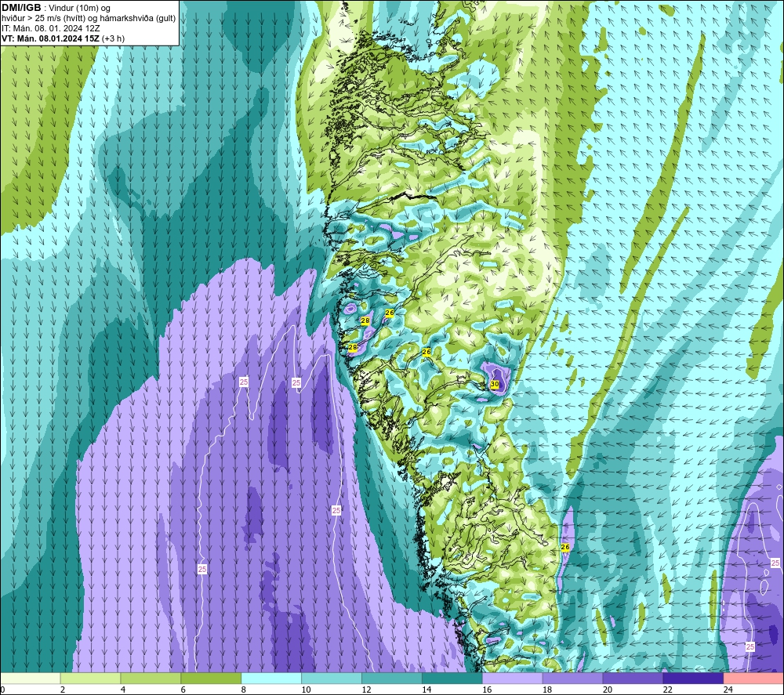This screenshot has width=784, height=695.
Task: Click the southernmost yellow 28 gust label
Action: [353, 347]
